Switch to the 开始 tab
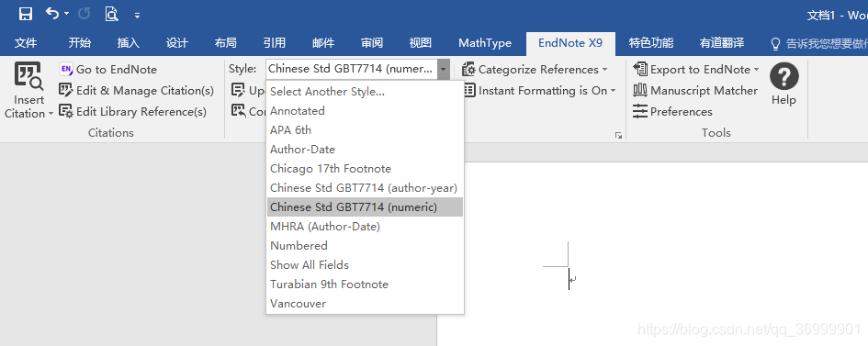Screen dimensions: 868x346 79,43
